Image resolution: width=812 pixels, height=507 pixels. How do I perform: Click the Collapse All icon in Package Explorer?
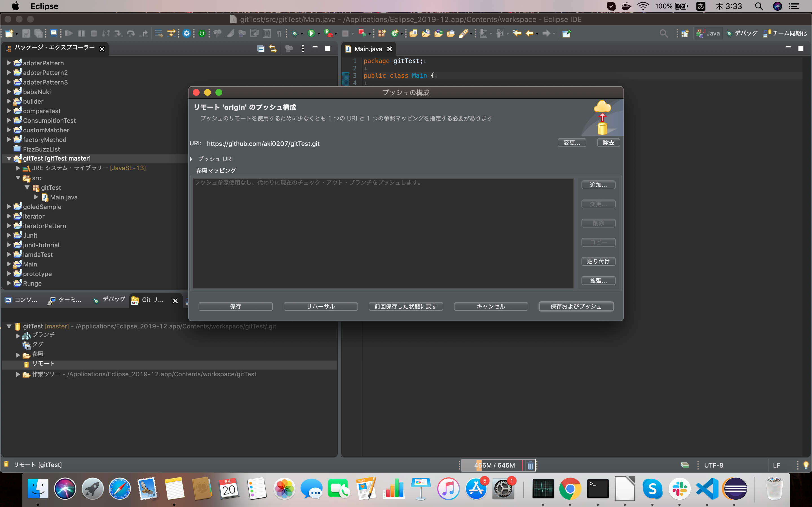(x=261, y=49)
